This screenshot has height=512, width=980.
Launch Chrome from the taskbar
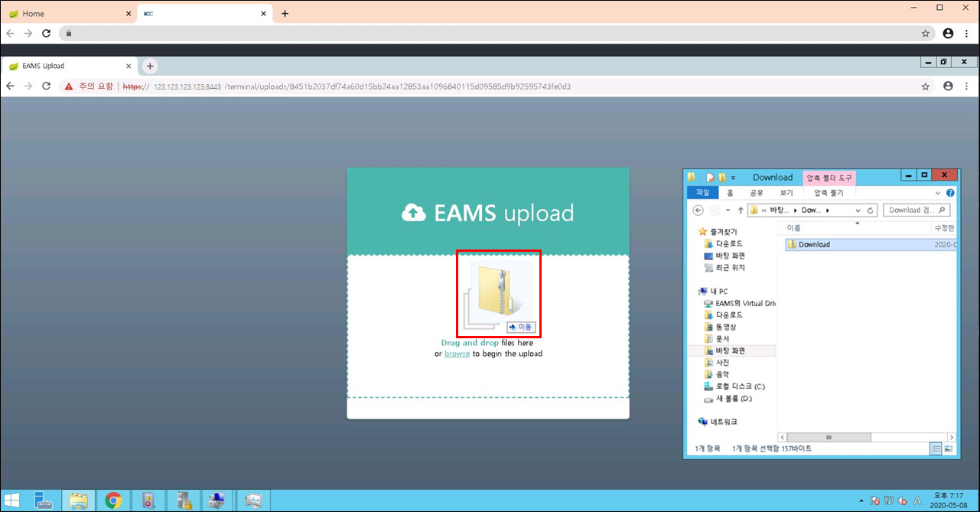click(x=113, y=501)
